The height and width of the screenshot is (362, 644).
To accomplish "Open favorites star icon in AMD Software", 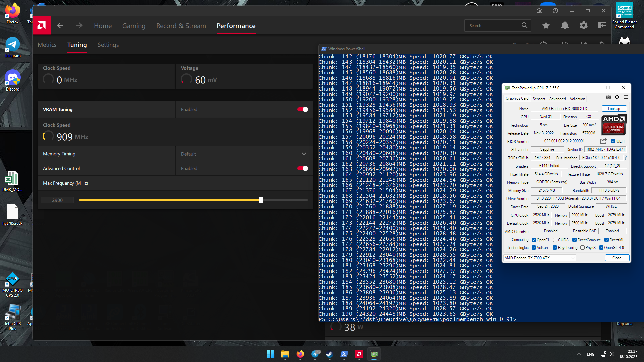I will [x=546, y=25].
